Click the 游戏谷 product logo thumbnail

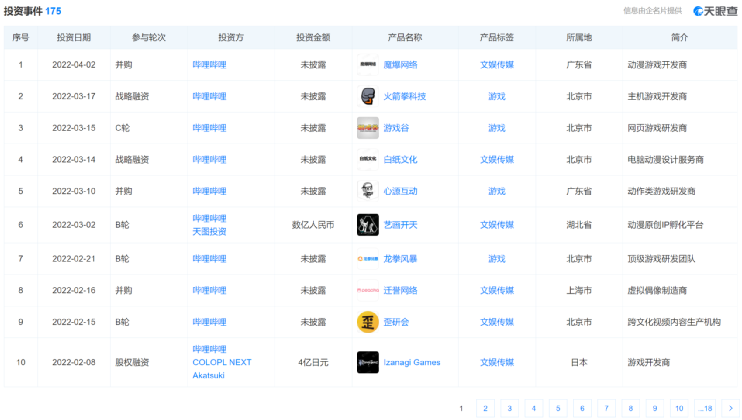[367, 128]
